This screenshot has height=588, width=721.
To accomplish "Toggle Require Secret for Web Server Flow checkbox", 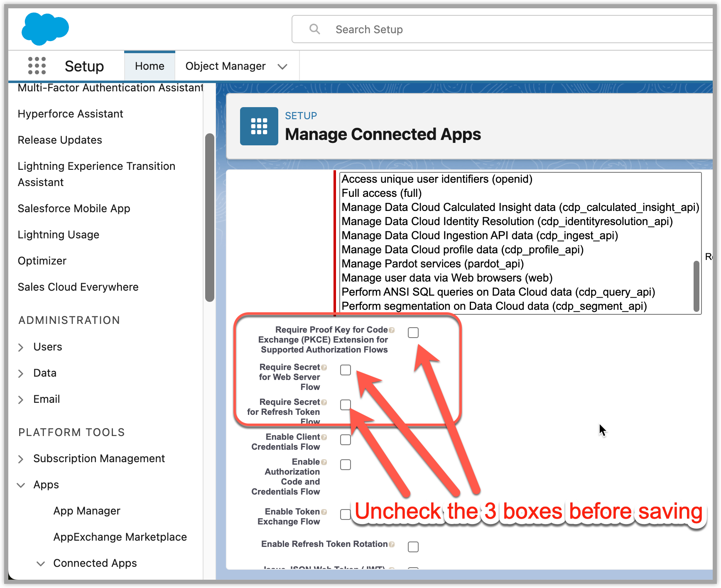I will click(346, 370).
